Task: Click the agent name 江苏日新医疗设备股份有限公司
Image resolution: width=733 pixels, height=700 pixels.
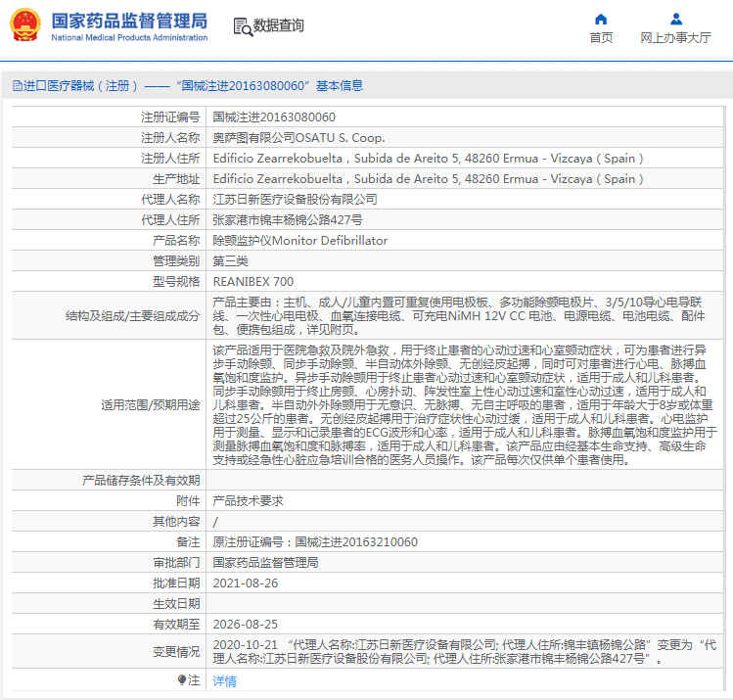Action: pos(295,200)
